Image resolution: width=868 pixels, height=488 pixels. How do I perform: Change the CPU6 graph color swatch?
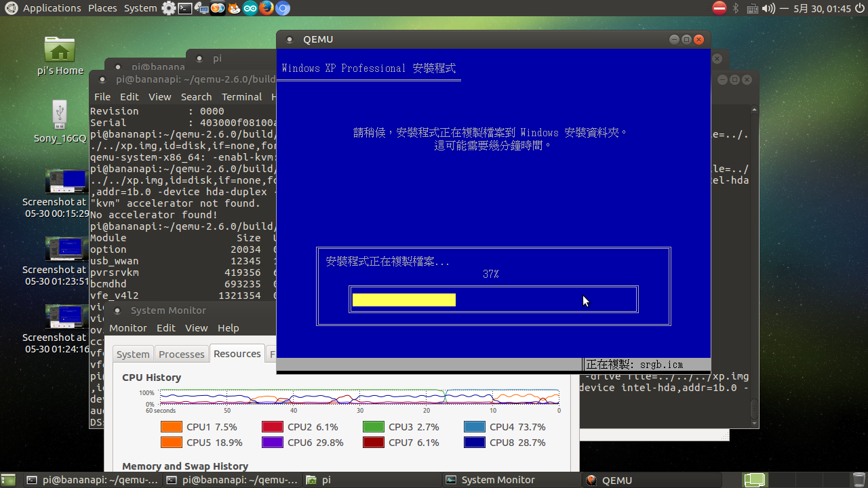(273, 443)
